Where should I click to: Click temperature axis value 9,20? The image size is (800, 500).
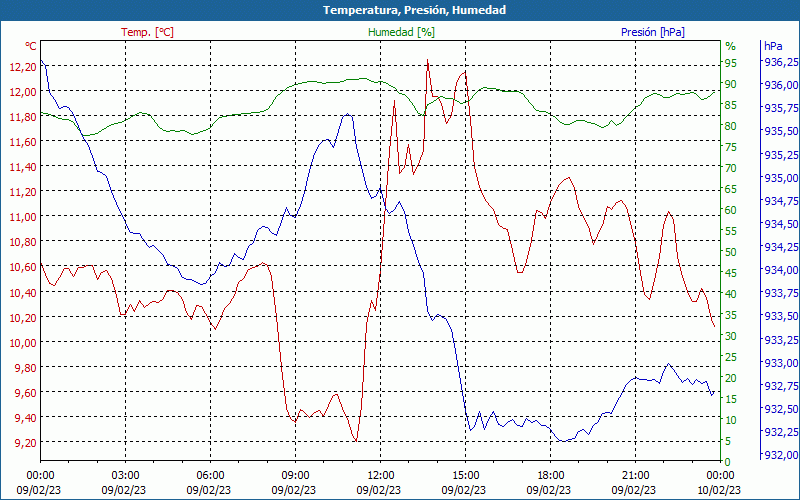tap(26, 442)
